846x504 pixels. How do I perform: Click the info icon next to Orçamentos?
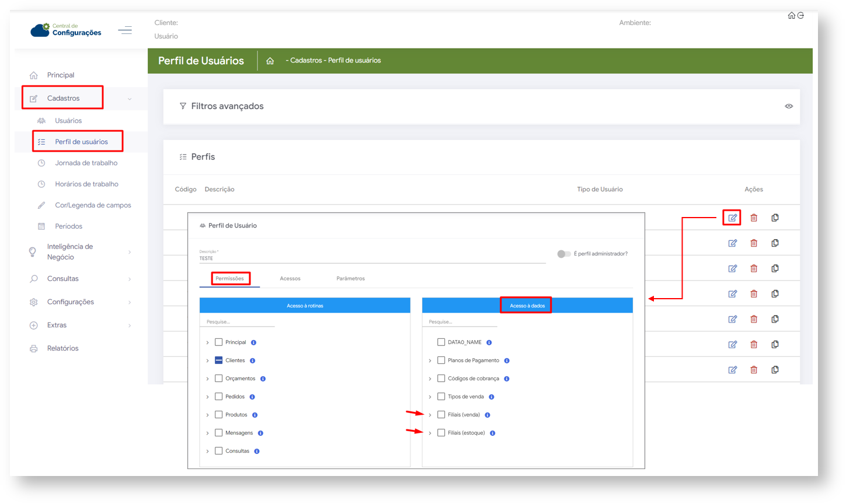click(x=263, y=379)
